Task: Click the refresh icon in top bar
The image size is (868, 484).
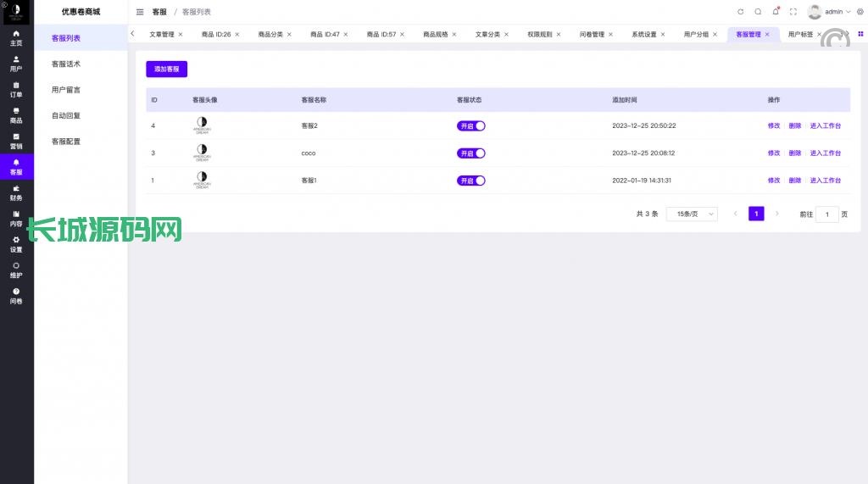Action: pyautogui.click(x=740, y=12)
